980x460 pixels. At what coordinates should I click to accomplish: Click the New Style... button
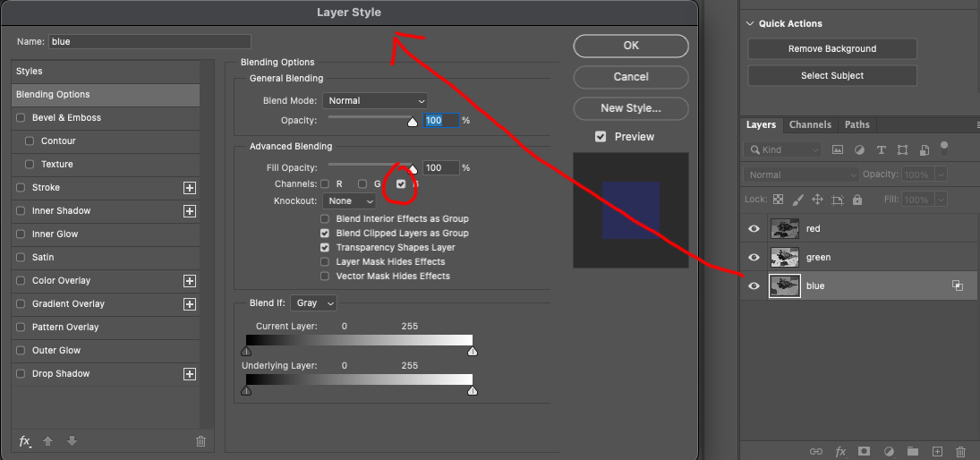630,108
